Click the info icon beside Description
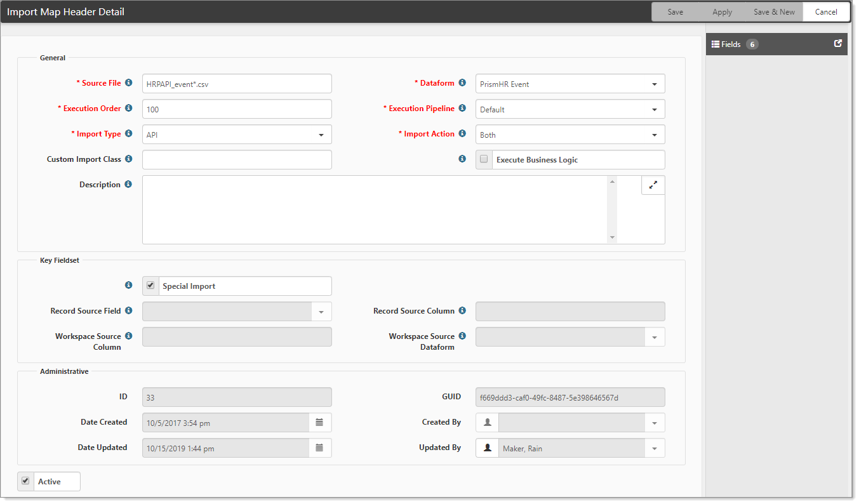Viewport: 859px width, 504px height. click(x=128, y=184)
